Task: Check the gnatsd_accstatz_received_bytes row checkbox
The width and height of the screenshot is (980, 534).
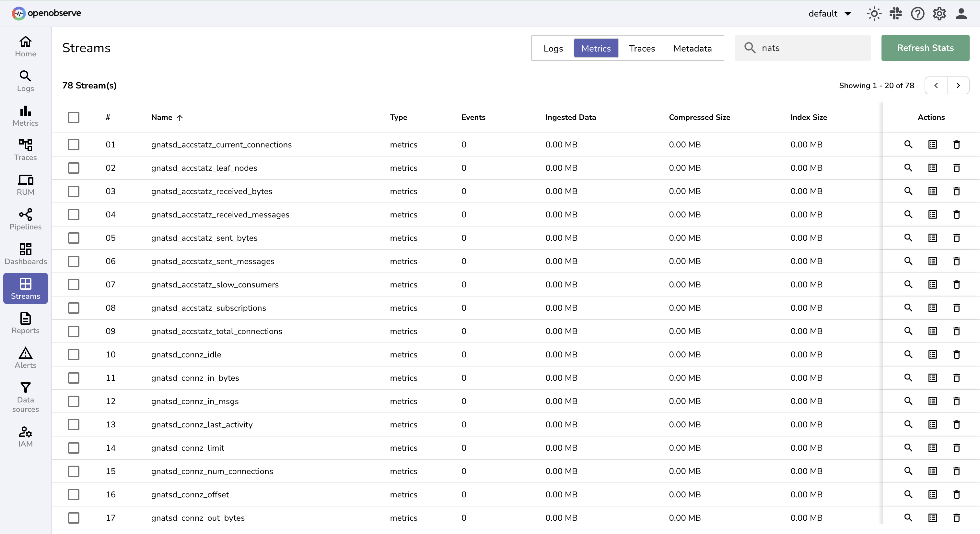Action: (74, 191)
